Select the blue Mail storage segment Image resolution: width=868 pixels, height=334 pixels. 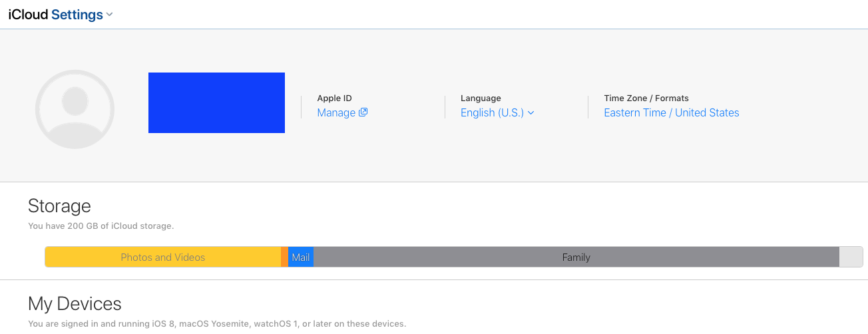click(301, 257)
